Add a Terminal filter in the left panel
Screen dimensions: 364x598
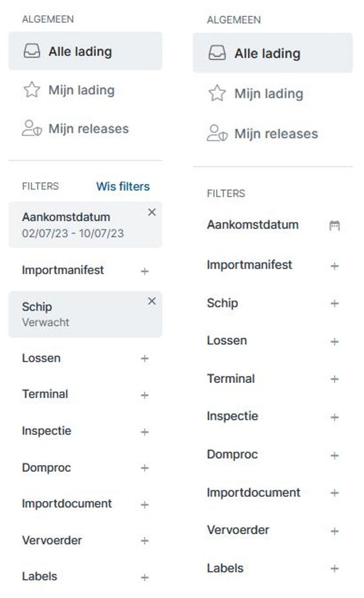click(x=144, y=395)
